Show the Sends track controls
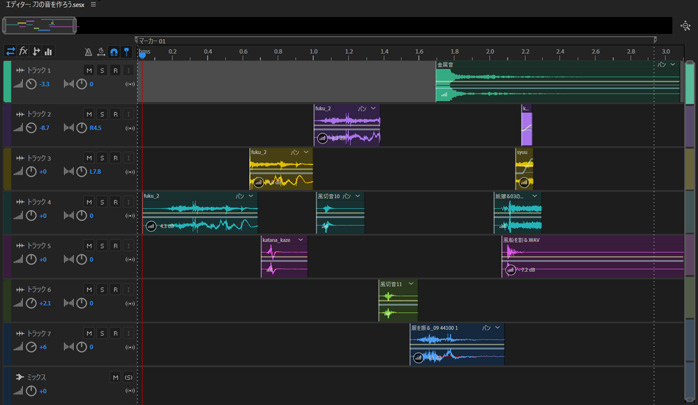 (36, 51)
